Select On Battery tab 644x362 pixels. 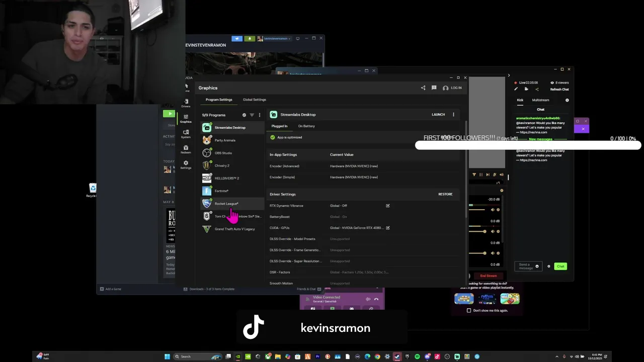[306, 126]
